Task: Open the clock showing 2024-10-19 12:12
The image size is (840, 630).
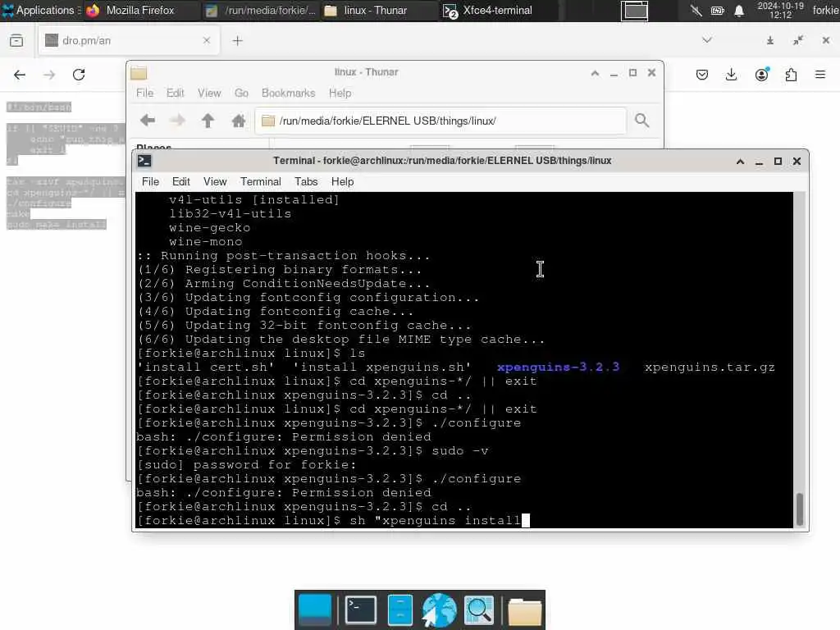Action: point(780,10)
